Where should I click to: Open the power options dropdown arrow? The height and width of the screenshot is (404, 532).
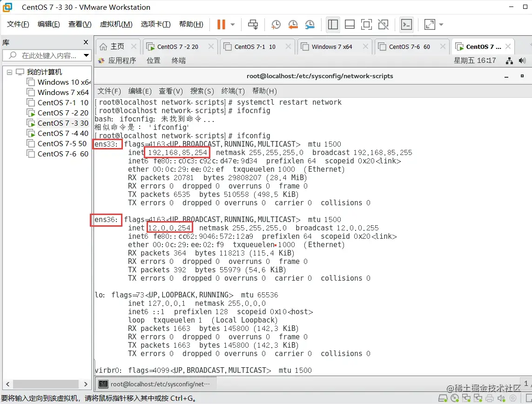pos(233,24)
